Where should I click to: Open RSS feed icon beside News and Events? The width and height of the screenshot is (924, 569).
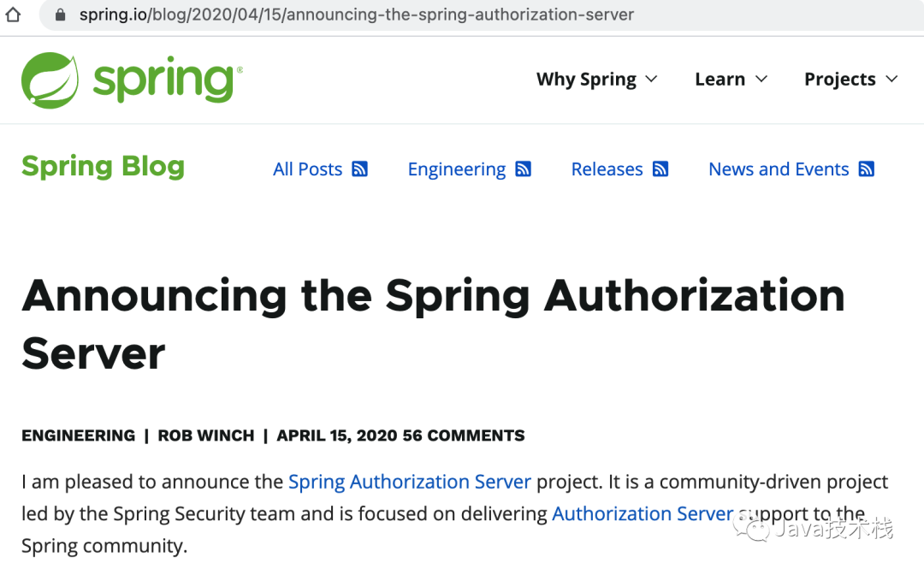pos(866,169)
